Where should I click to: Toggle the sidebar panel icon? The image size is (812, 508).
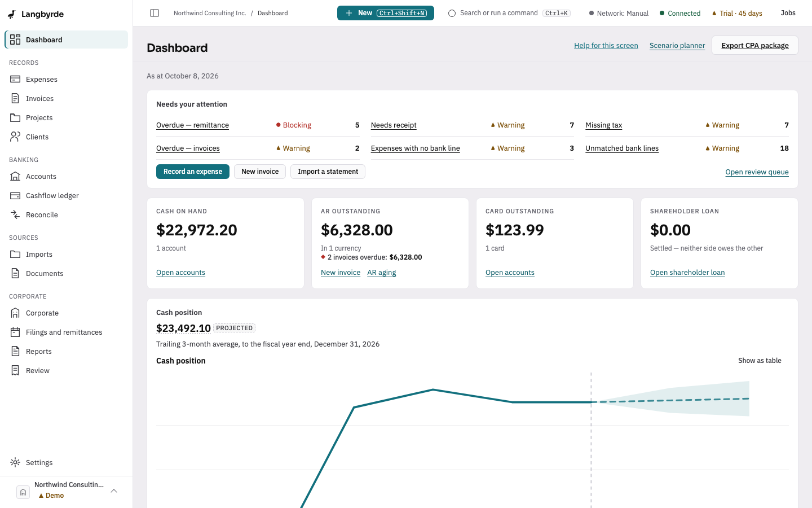pyautogui.click(x=155, y=13)
